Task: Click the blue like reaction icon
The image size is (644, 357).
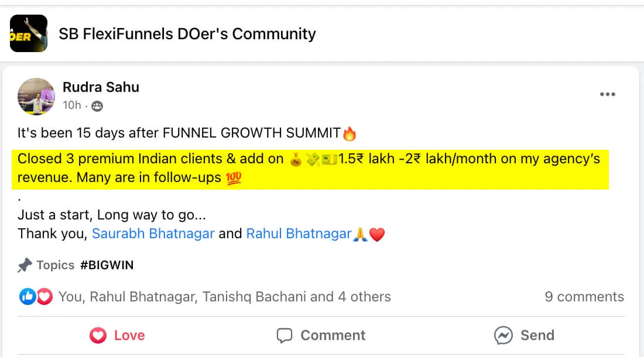Action: (27, 297)
